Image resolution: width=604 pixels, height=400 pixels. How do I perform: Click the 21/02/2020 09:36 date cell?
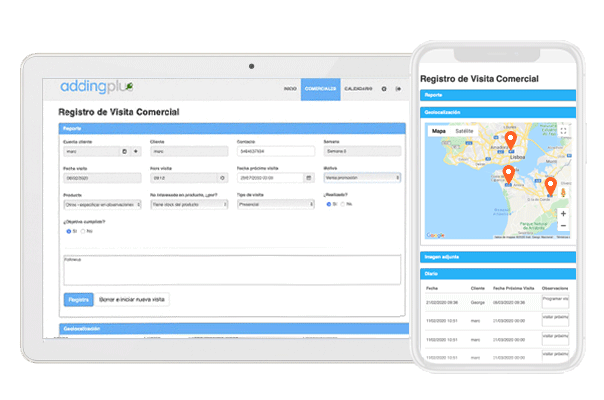(x=442, y=303)
